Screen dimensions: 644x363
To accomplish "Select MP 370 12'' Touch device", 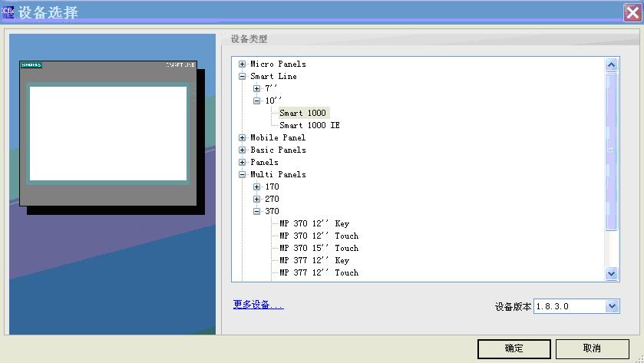I will tap(319, 236).
